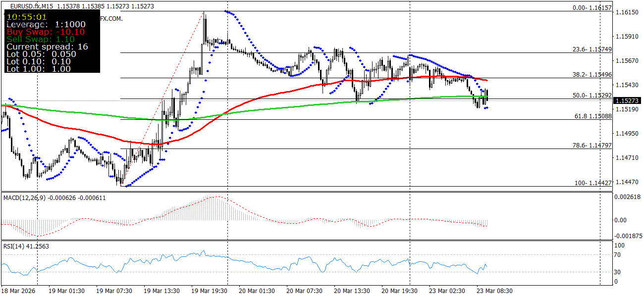Select the Fibonacci 38.2- 1.15496 label
The height and width of the screenshot is (297, 644).
coord(592,75)
